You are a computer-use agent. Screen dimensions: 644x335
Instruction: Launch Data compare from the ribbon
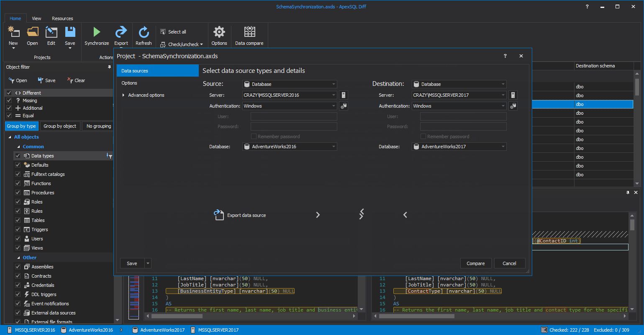tap(249, 32)
